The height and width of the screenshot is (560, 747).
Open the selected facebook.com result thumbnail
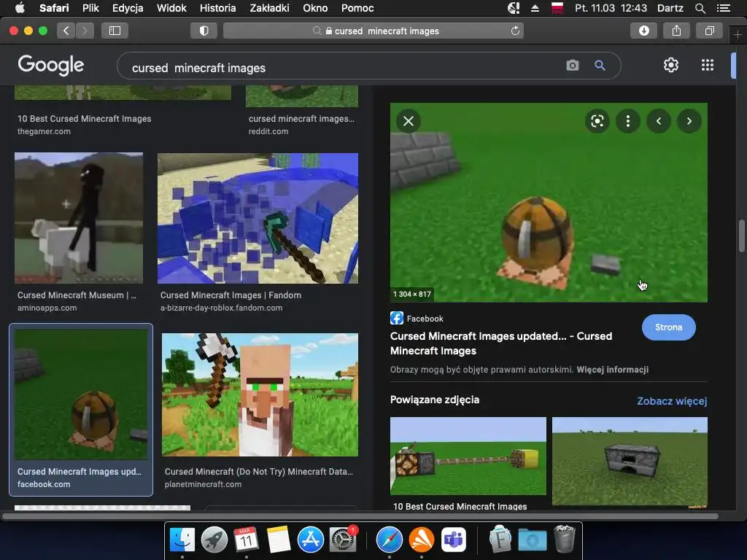coord(81,394)
